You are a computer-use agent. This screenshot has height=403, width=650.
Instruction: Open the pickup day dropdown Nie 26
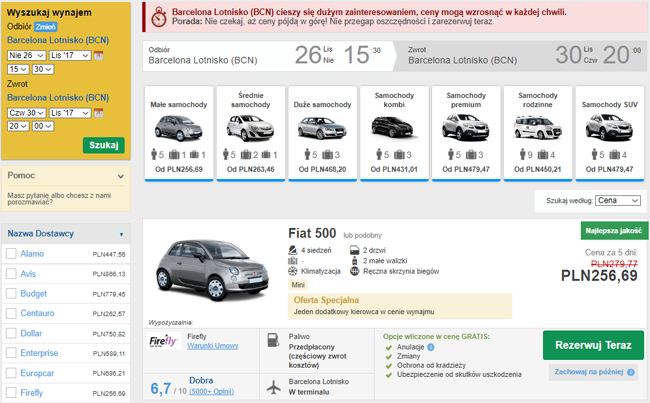click(27, 55)
